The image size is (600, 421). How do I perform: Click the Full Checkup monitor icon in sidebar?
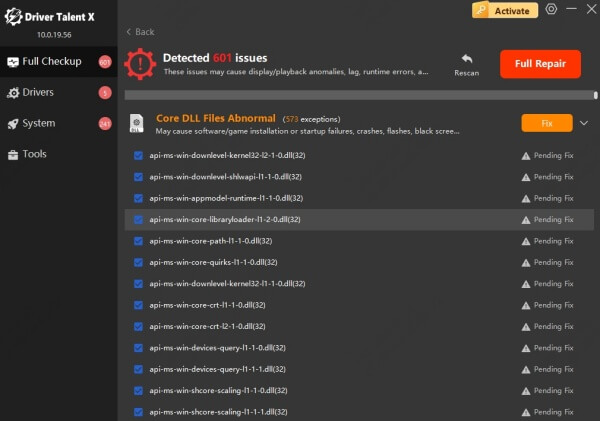coord(13,62)
